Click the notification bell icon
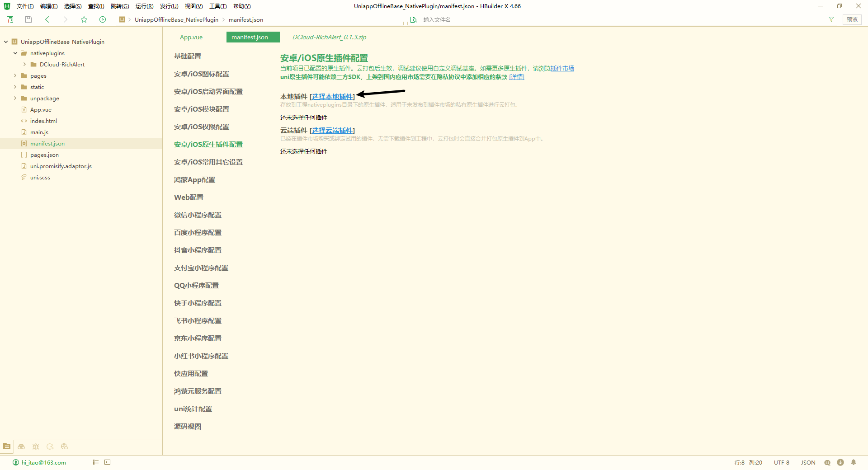Screen dimensions: 868x470 [x=854, y=462]
